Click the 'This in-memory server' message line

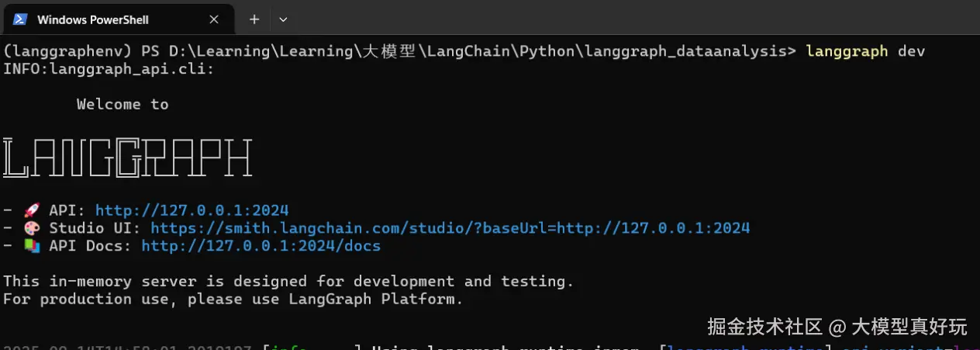288,281
